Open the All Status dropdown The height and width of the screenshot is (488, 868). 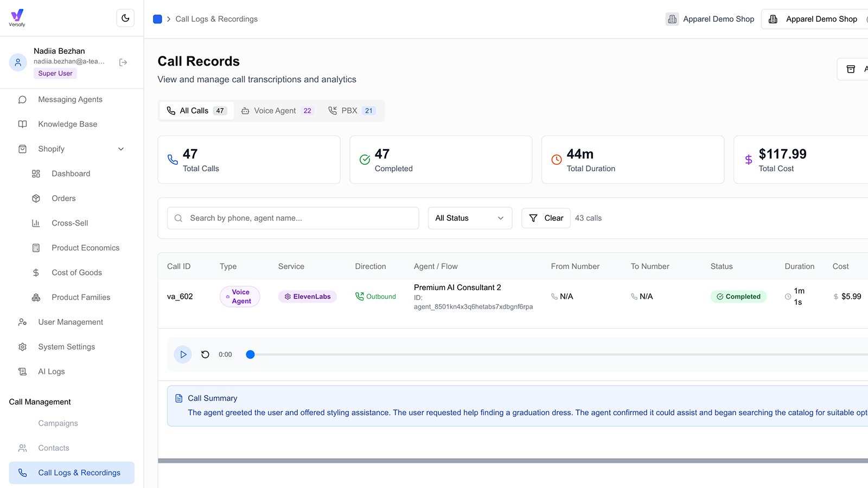(x=470, y=218)
